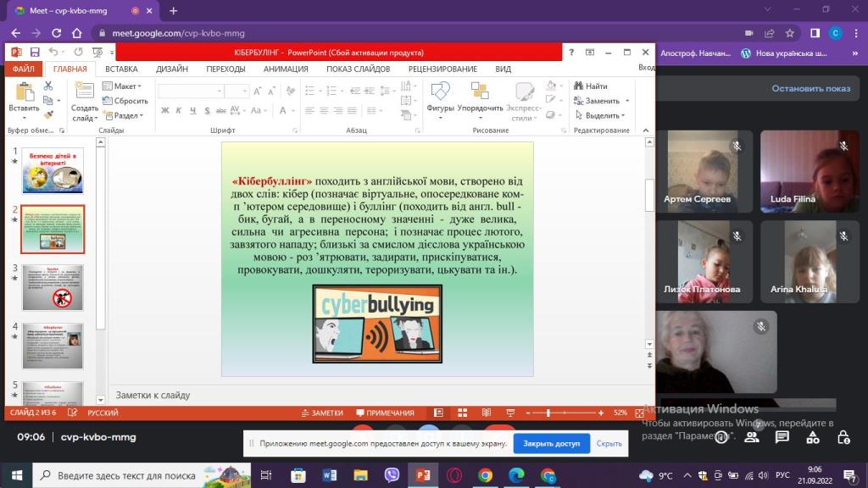Switch to the ДИЗАЙН ribbon tab
This screenshot has height=488, width=868.
[x=171, y=69]
